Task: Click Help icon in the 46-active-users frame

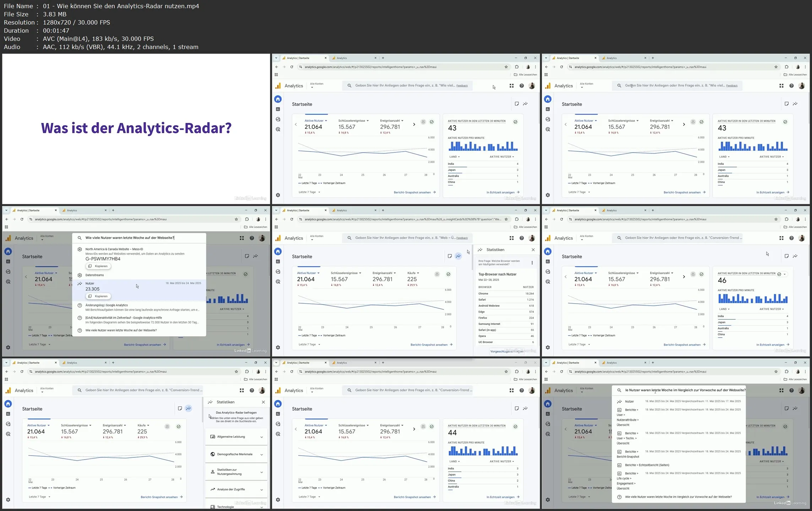Action: point(791,238)
